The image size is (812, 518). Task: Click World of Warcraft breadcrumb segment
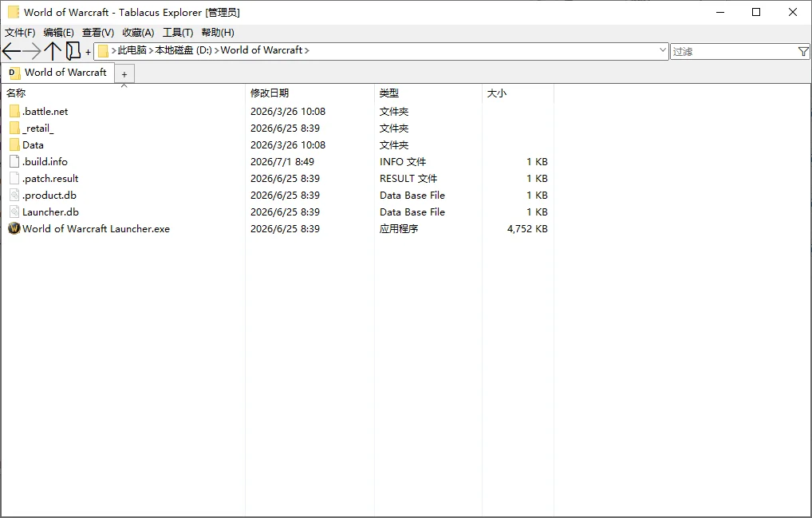[262, 50]
